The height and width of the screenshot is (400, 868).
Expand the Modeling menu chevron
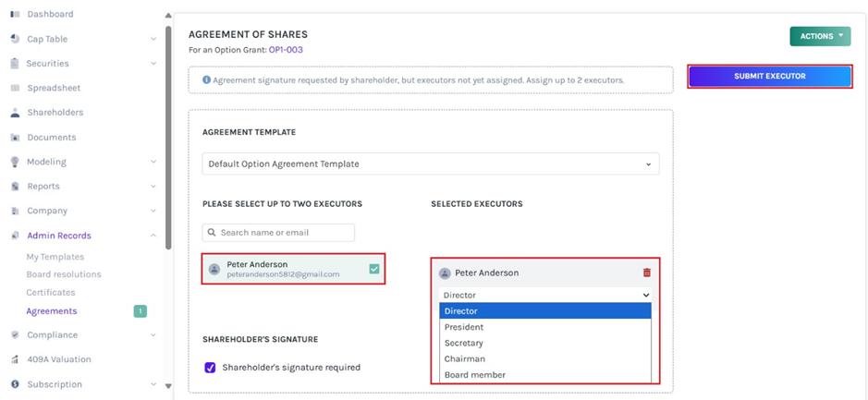[x=153, y=162]
